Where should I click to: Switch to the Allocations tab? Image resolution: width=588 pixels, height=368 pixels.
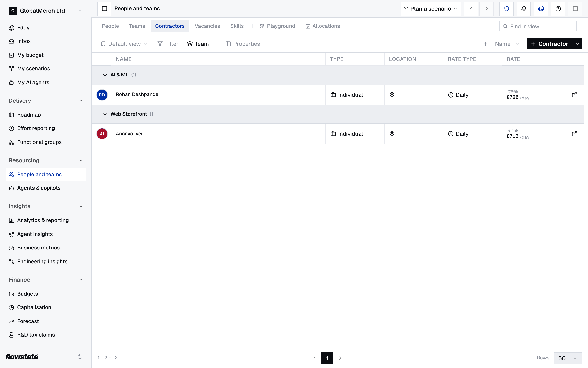[x=323, y=26]
